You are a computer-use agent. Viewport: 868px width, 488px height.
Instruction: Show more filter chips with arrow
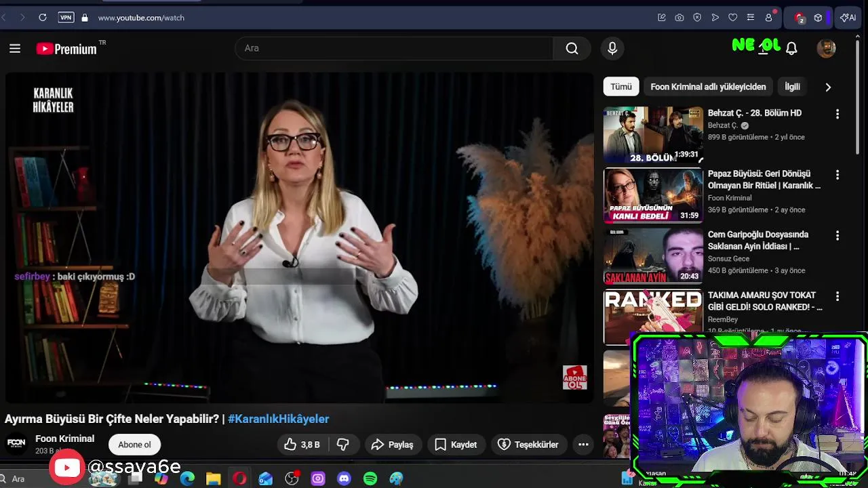828,87
